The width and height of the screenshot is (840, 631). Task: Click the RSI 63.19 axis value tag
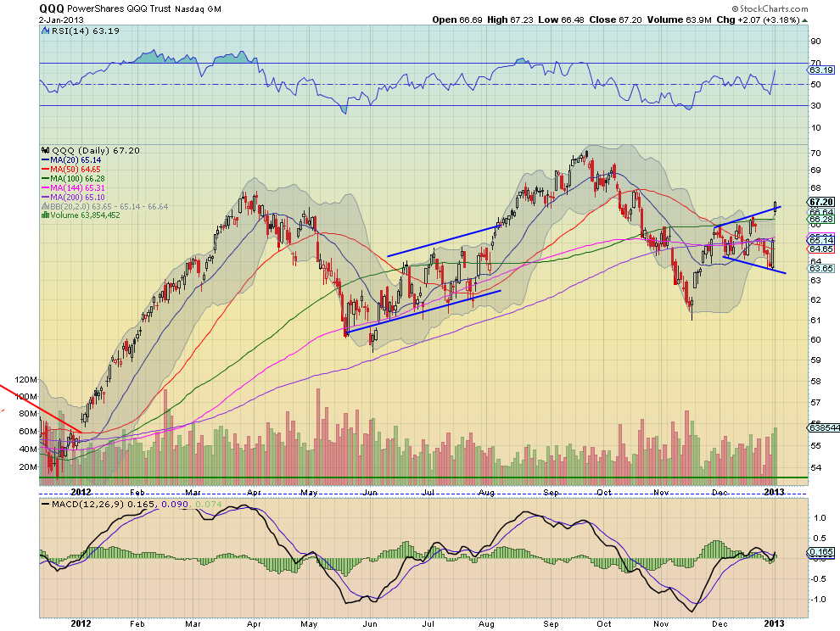point(821,70)
